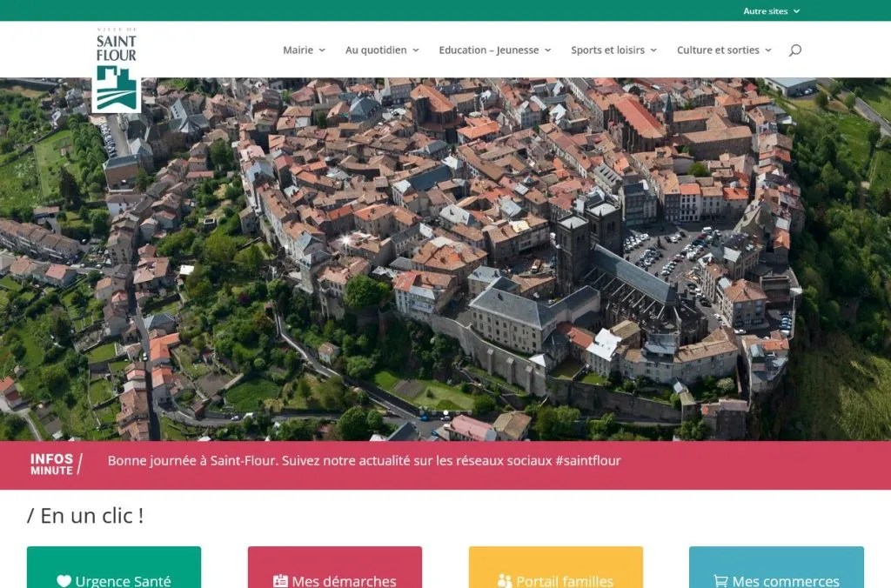891x588 pixels.
Task: Click the heart icon on Urgence Santé
Action: click(64, 581)
